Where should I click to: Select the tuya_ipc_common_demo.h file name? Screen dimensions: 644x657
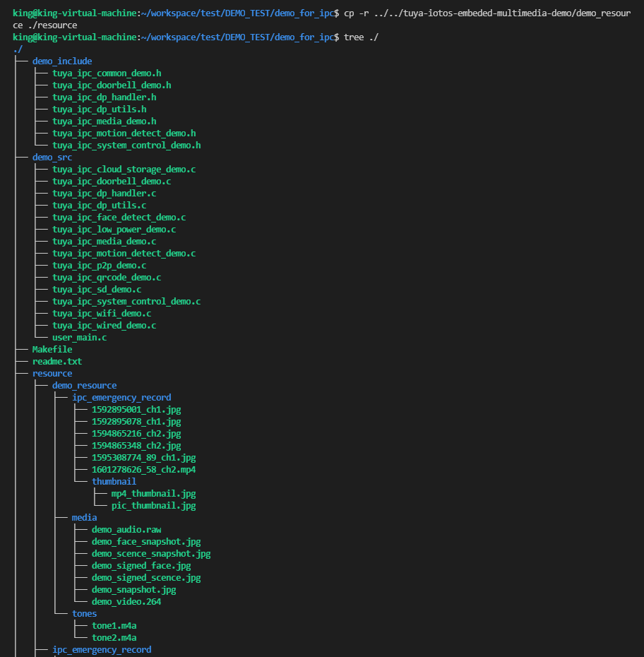coord(106,73)
